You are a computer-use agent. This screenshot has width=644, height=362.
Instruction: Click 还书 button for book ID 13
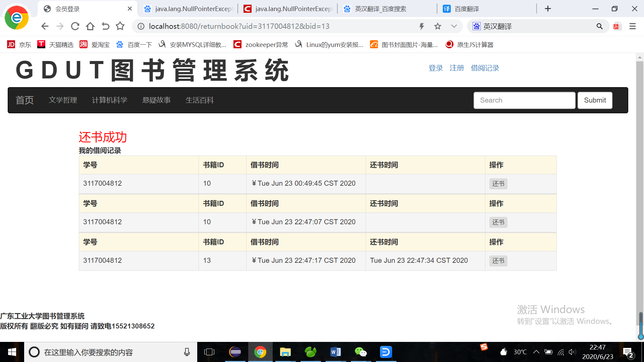point(498,261)
